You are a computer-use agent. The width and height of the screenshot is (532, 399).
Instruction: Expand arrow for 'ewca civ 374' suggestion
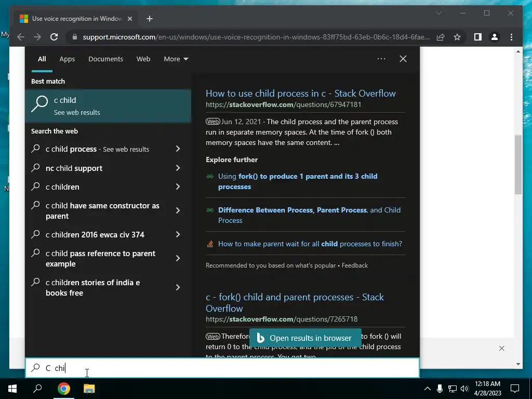point(178,234)
